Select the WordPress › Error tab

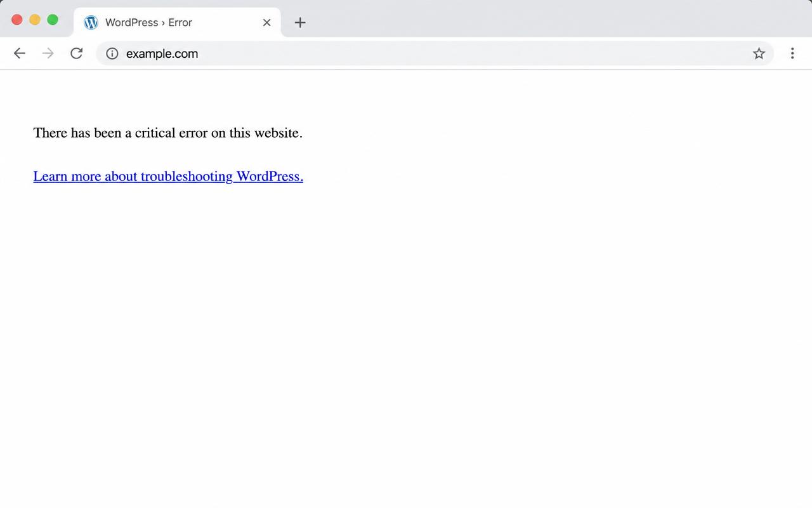(177, 22)
